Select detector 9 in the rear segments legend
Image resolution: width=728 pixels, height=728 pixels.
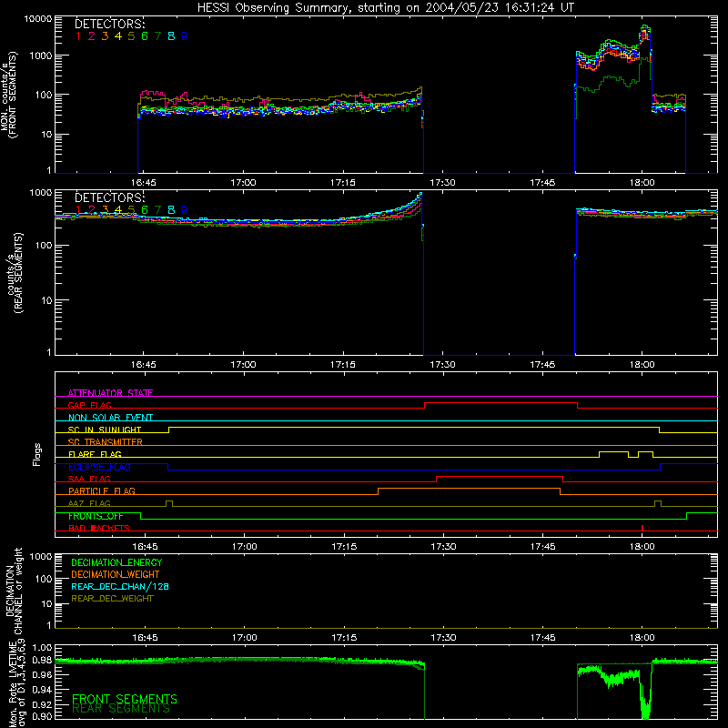pos(185,210)
